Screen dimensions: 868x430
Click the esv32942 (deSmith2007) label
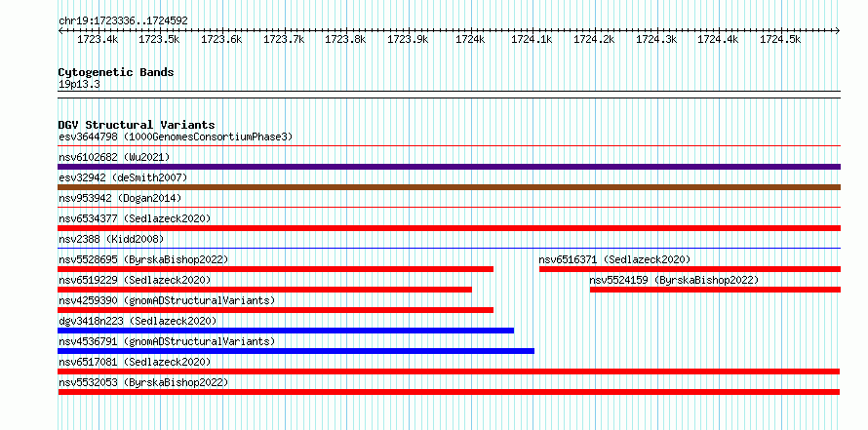123,177
